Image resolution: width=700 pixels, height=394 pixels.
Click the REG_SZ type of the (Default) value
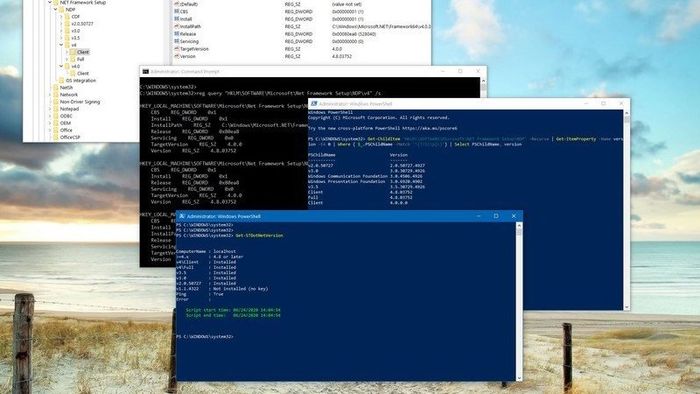point(292,4)
